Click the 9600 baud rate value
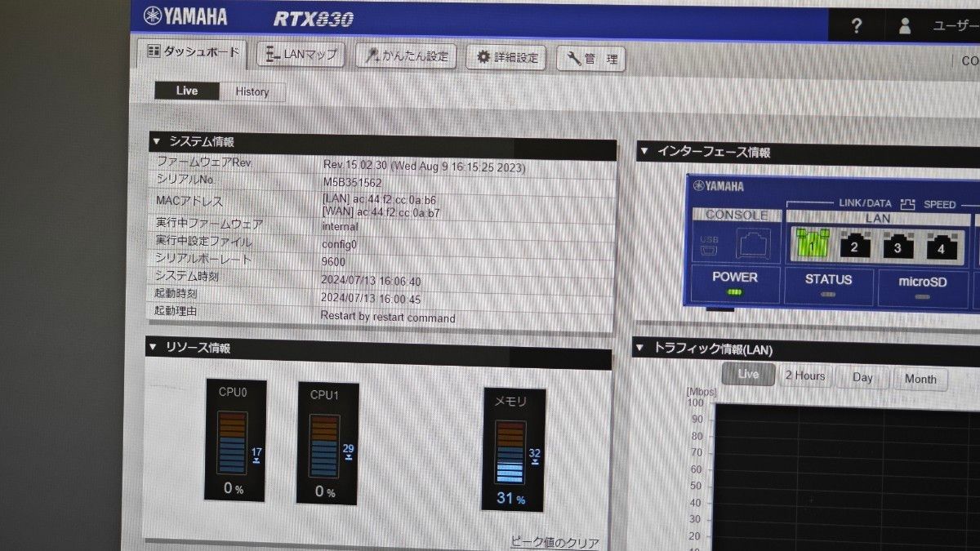The width and height of the screenshot is (980, 551). click(333, 261)
